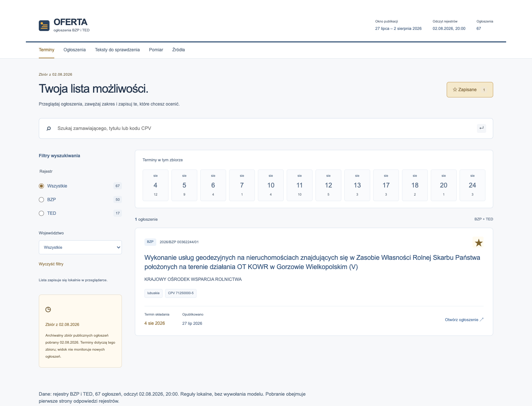
Task: Open the Pomiar tab
Action: tap(156, 50)
